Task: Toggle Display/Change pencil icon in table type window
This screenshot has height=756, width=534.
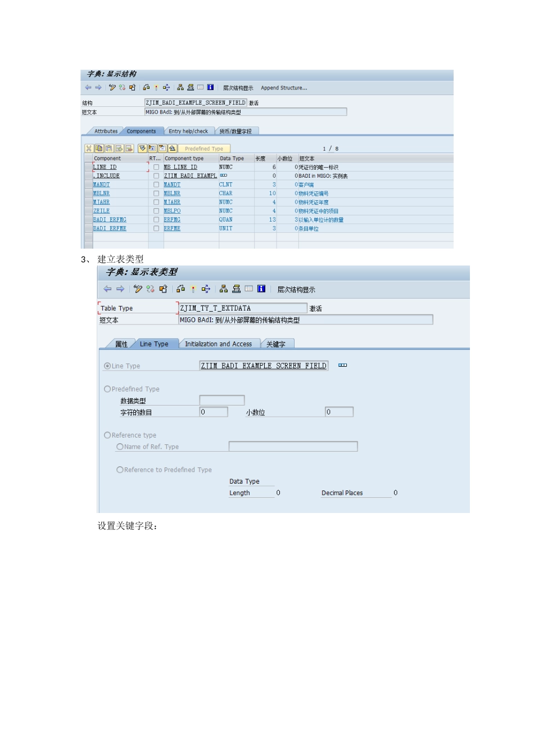Action: tap(138, 289)
